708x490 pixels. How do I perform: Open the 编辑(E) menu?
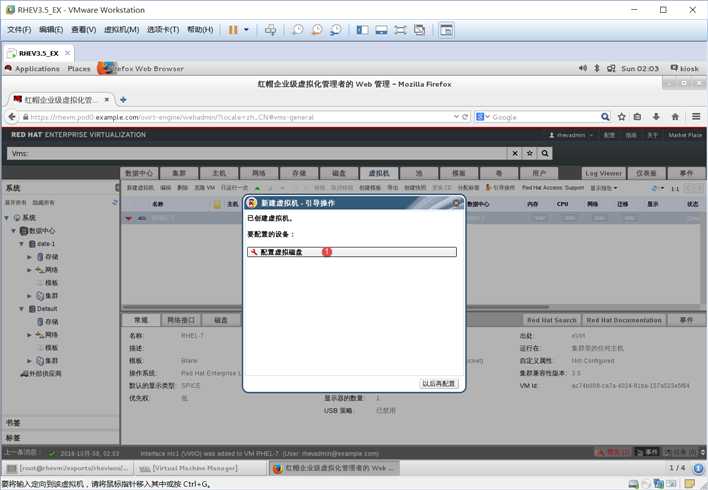click(51, 30)
